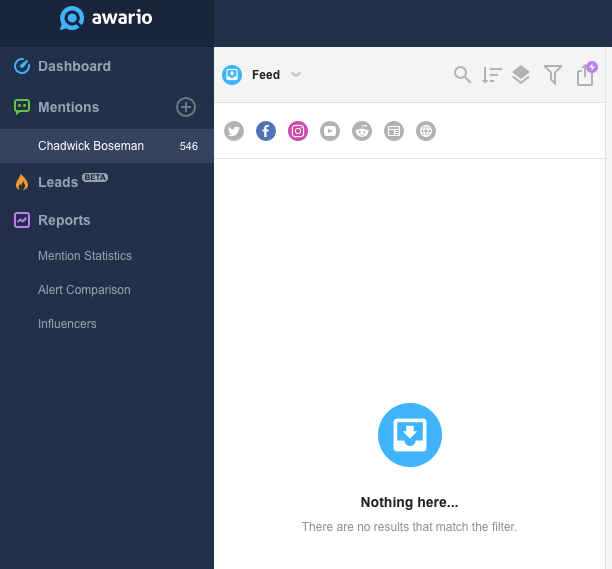Open Mention Statistics report
The height and width of the screenshot is (569, 612).
pyautogui.click(x=85, y=256)
